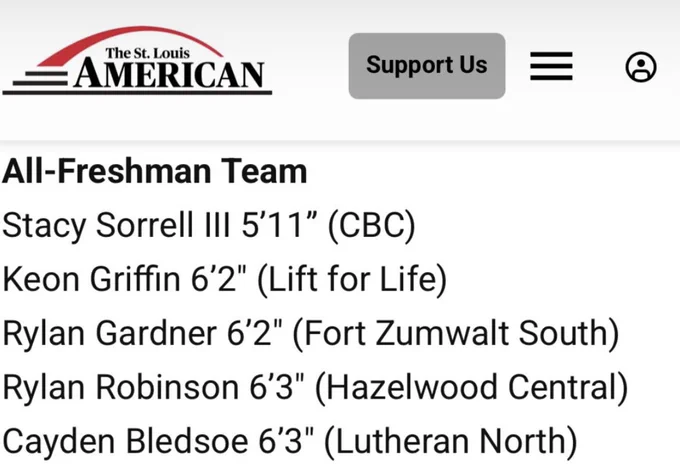Click the name Rylan Robinson
This screenshot has height=469, width=680.
pyautogui.click(x=120, y=387)
